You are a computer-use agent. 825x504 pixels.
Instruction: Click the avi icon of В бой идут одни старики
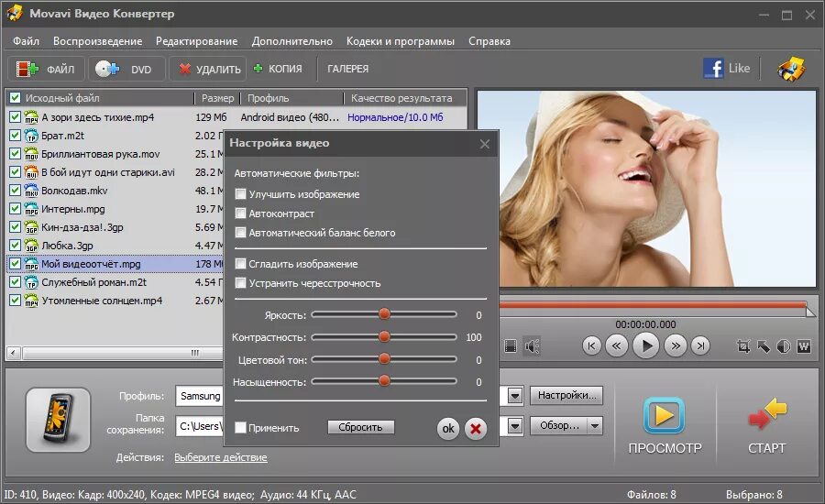[x=31, y=172]
